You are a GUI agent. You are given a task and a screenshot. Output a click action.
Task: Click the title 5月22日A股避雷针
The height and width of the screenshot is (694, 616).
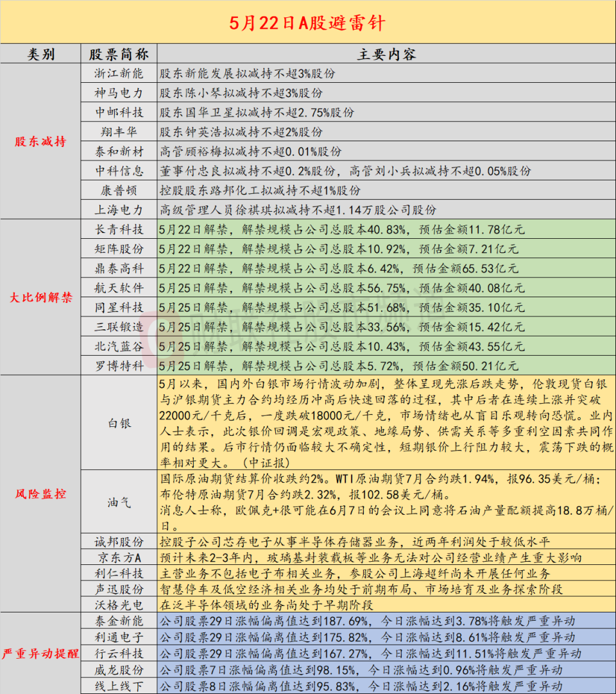[x=307, y=23]
